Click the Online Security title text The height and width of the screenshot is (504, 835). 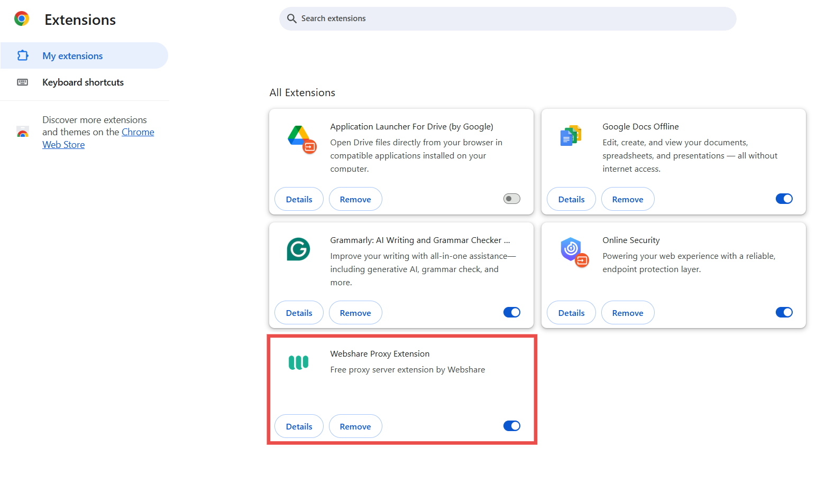tap(631, 240)
